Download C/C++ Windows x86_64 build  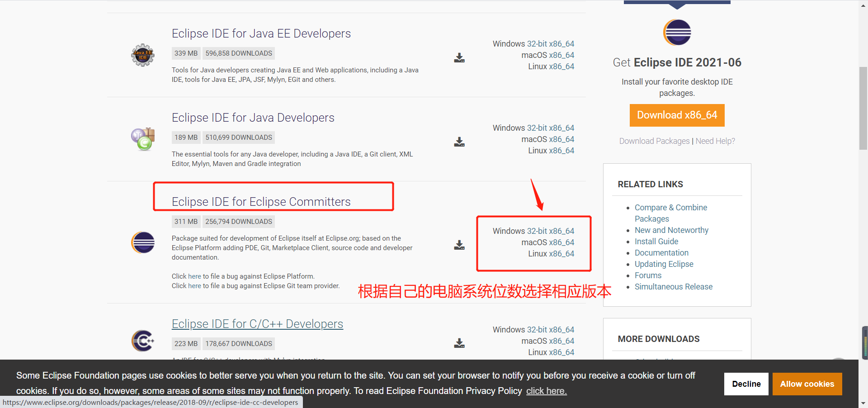561,330
